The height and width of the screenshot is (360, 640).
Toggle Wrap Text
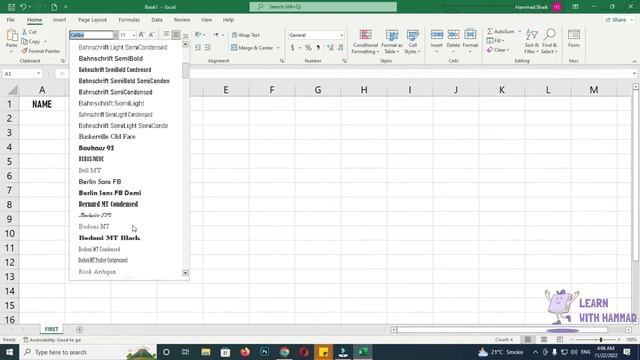[x=246, y=35]
